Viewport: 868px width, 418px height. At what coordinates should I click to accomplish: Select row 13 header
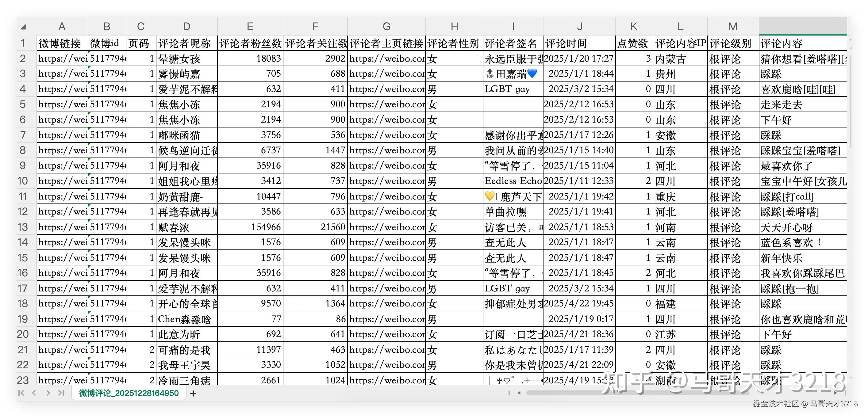pos(23,227)
